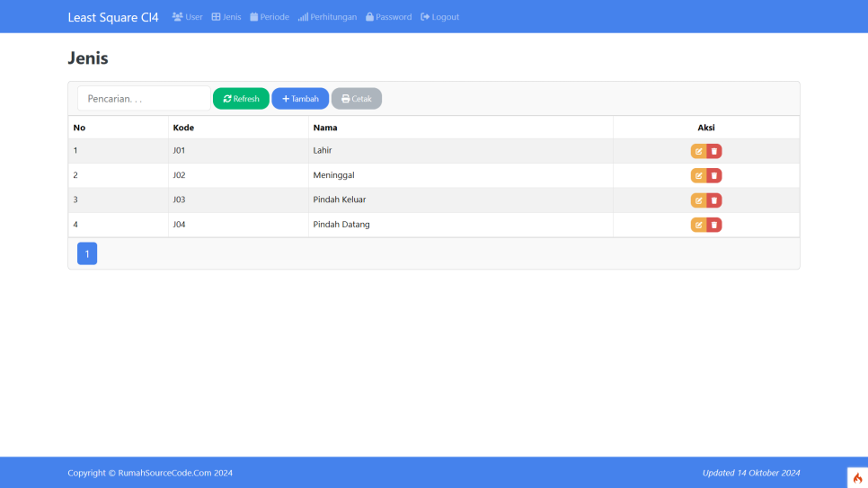Delete the Pindah Datang row

pyautogui.click(x=714, y=225)
